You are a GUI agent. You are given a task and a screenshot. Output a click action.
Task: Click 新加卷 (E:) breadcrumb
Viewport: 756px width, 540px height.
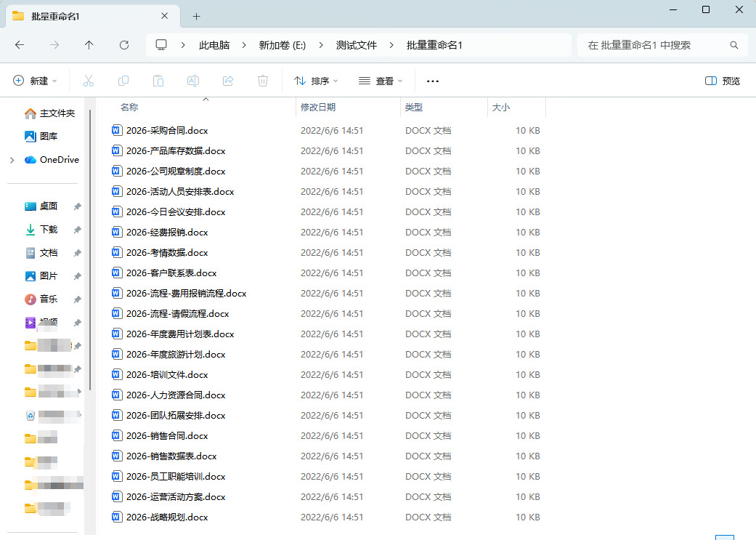point(283,45)
